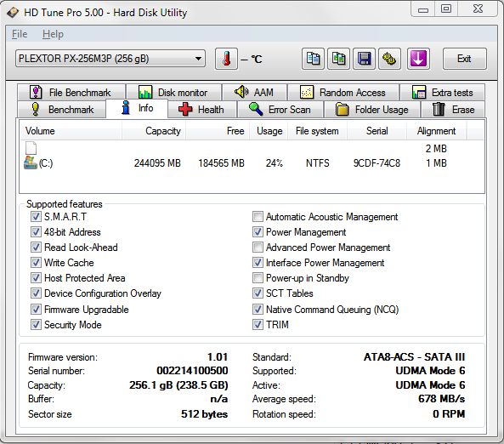Image resolution: width=504 pixels, height=444 pixels.
Task: Click the Windows drive icon for (C:)
Action: (x=31, y=162)
